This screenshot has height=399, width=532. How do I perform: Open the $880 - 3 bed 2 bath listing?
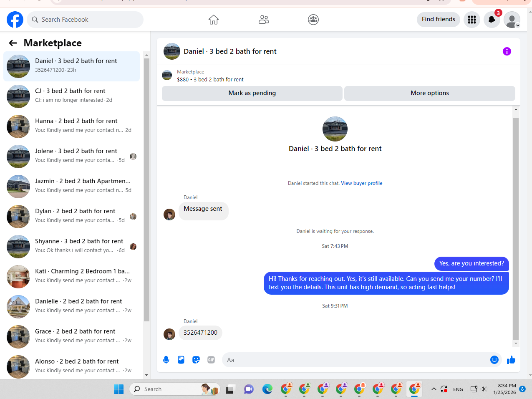[x=210, y=79]
